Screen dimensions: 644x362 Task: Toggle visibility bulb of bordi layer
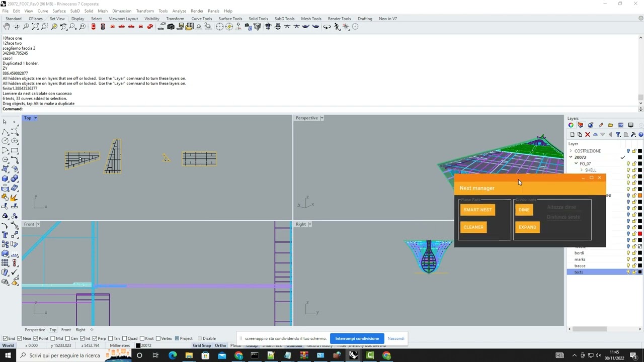628,253
